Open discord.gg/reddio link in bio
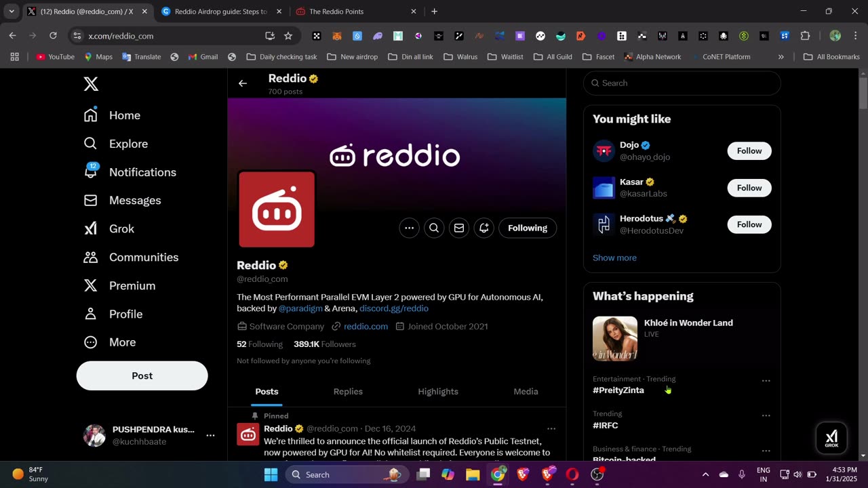Image resolution: width=868 pixels, height=488 pixels. click(x=394, y=308)
